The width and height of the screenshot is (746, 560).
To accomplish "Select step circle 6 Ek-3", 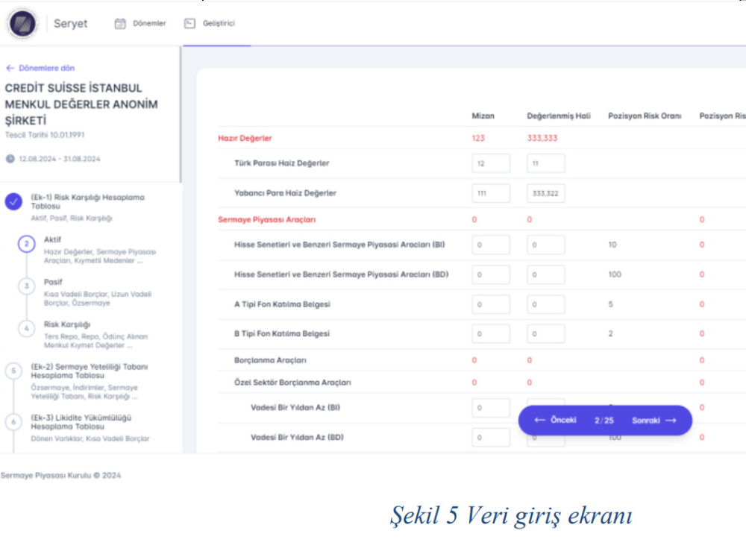I will tap(13, 421).
